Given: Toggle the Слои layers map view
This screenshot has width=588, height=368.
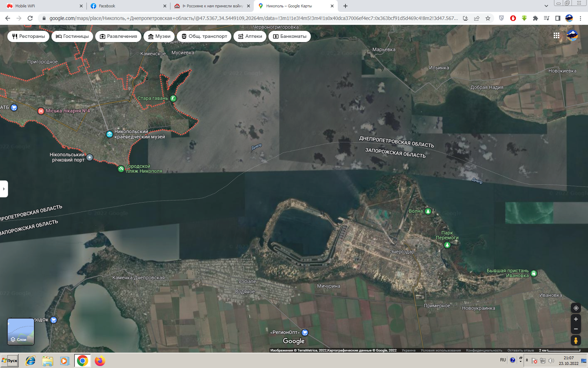Looking at the screenshot, I should (x=21, y=332).
